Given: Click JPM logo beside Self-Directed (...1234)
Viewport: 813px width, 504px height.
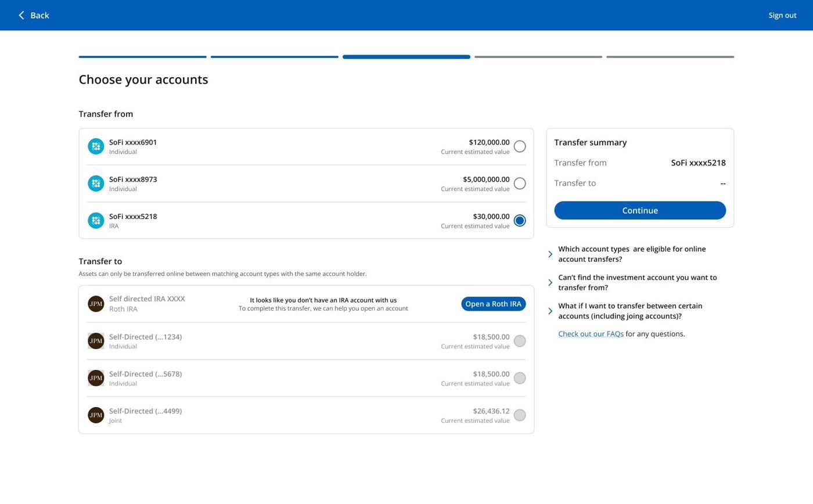Looking at the screenshot, I should pyautogui.click(x=96, y=341).
